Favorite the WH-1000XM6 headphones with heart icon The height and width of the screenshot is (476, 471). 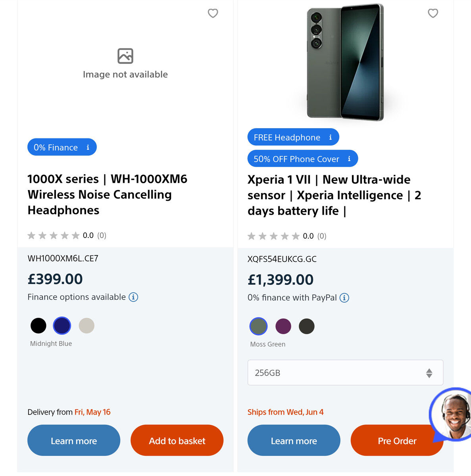click(213, 13)
